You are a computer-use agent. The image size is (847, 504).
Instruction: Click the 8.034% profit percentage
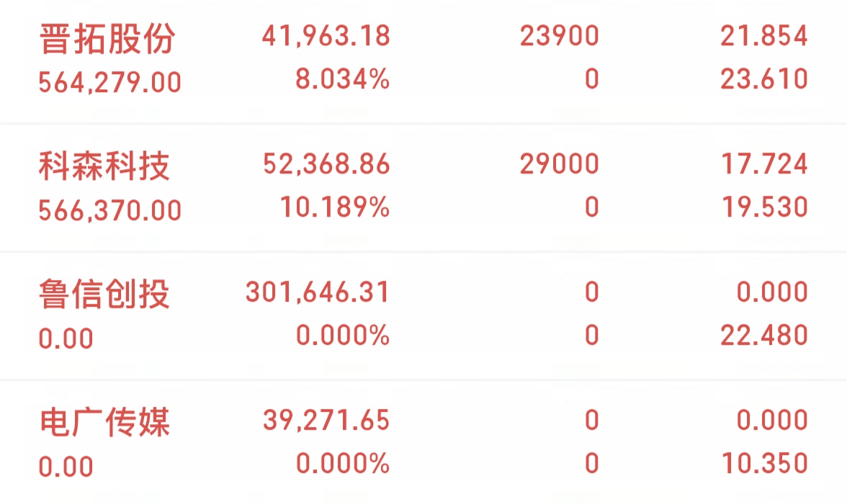point(342,78)
